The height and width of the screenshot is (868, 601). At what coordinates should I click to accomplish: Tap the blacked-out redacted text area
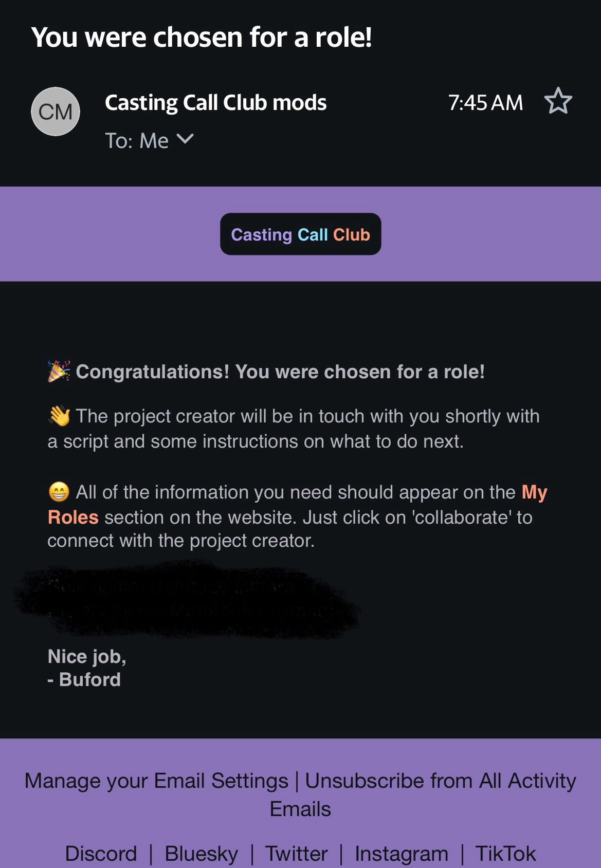(188, 599)
